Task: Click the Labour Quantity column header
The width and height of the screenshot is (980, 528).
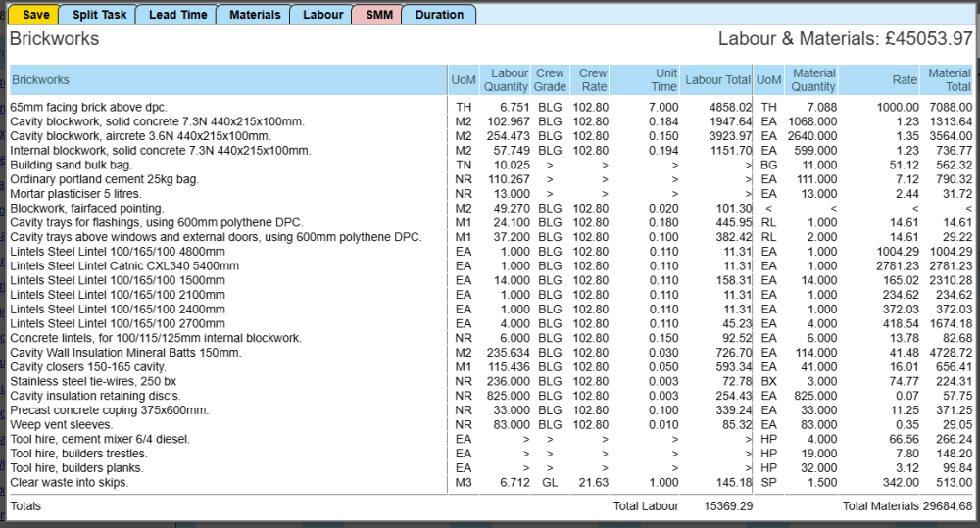Action: tap(509, 80)
